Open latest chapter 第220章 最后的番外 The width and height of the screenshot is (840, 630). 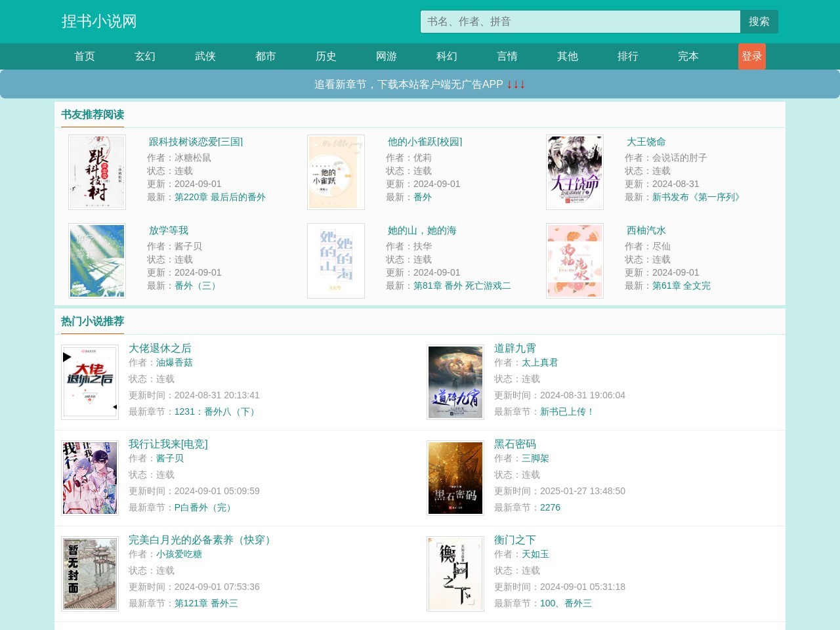pos(220,197)
